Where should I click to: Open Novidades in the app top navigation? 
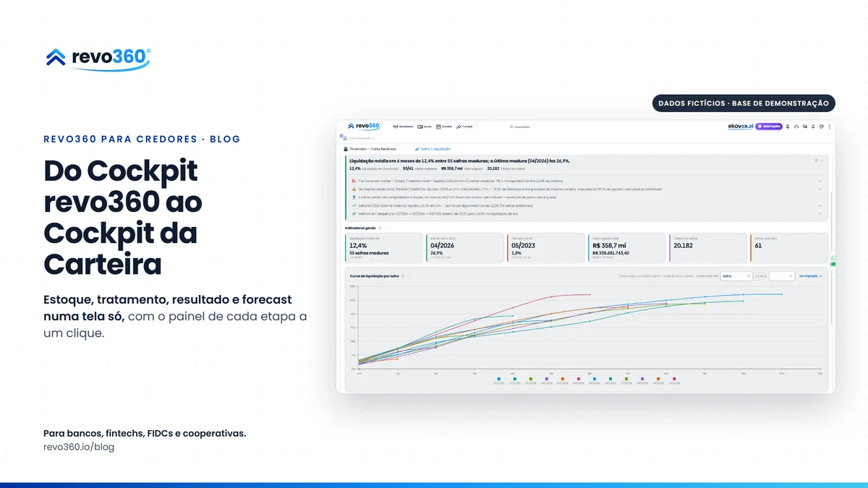(403, 127)
